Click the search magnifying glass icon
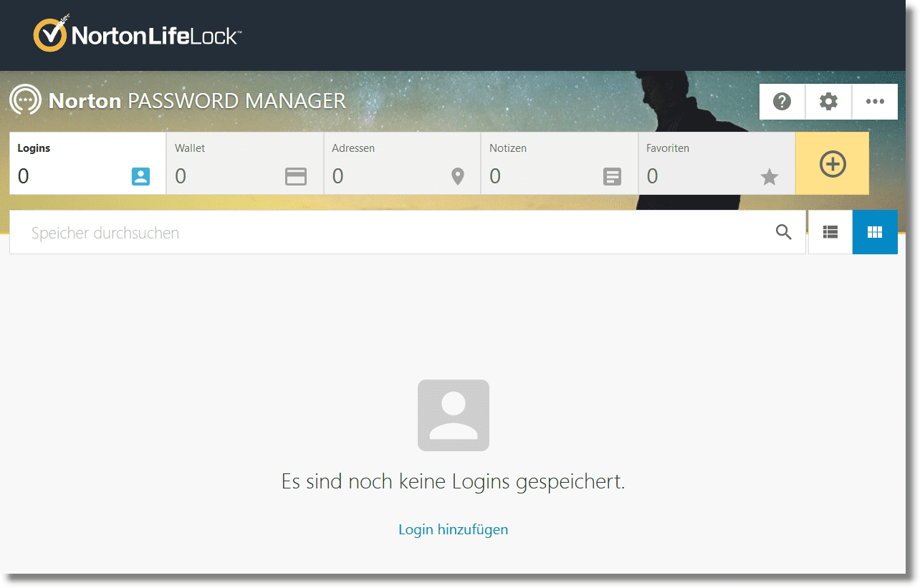 coord(784,232)
